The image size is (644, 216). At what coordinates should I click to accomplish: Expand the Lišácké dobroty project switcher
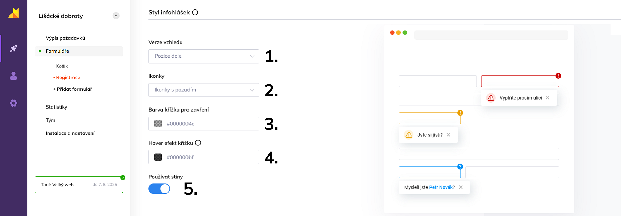click(x=116, y=16)
